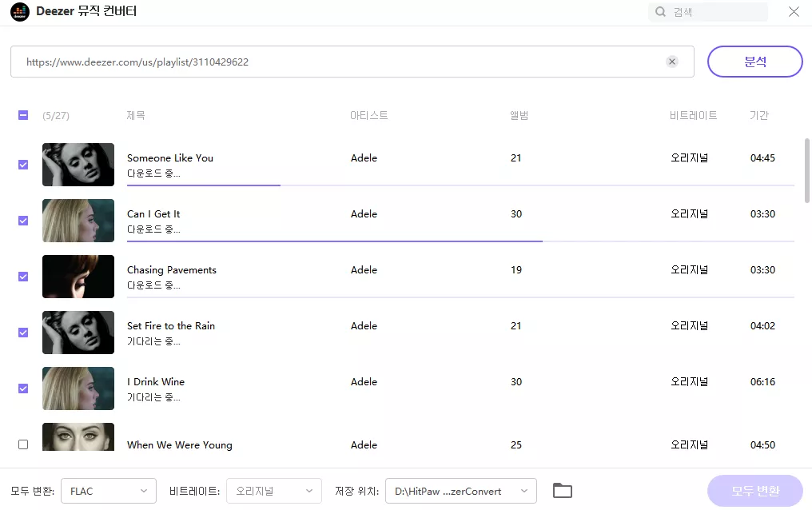Image resolution: width=812 pixels, height=510 pixels.
Task: Select the Set Fire to the Rain title
Action: tap(171, 325)
